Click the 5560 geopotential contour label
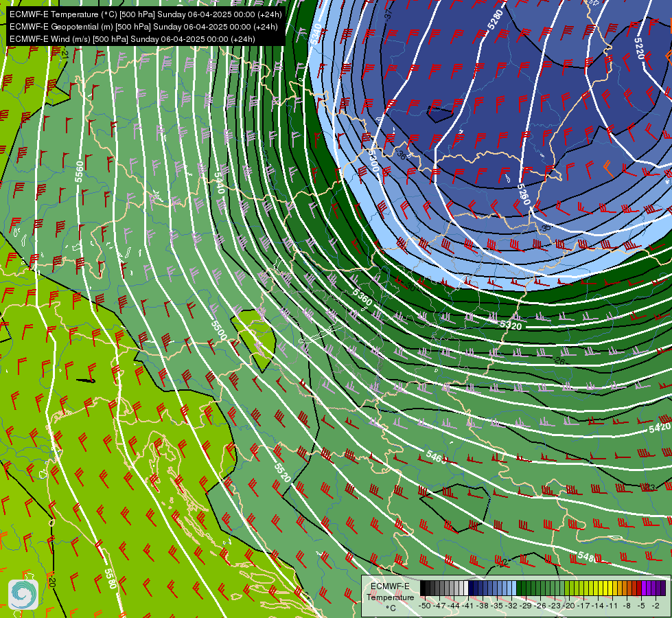Screen dimensions: 672x618 click(79, 172)
